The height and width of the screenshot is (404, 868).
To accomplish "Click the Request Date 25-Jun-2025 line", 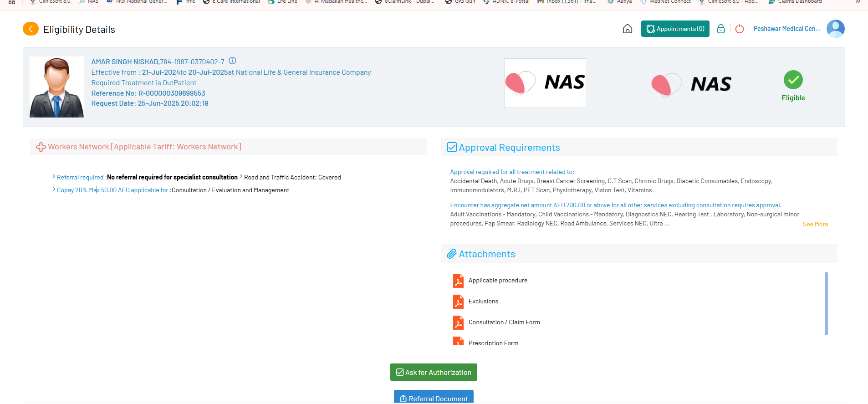I will [150, 103].
